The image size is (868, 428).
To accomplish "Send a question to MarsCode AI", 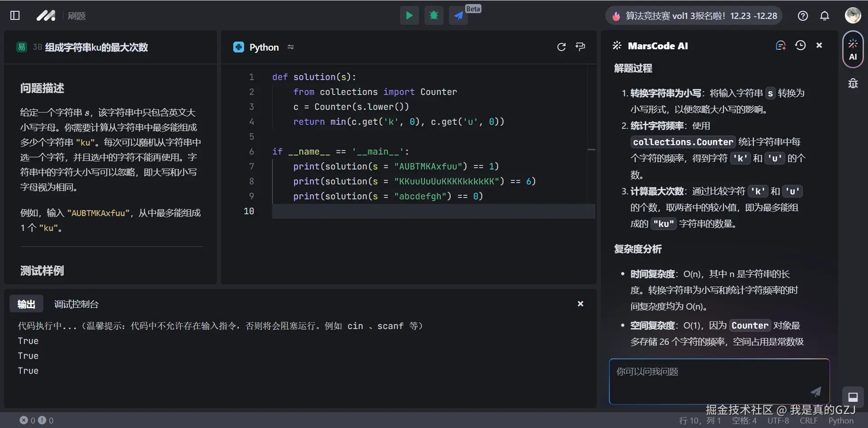I will (815, 392).
